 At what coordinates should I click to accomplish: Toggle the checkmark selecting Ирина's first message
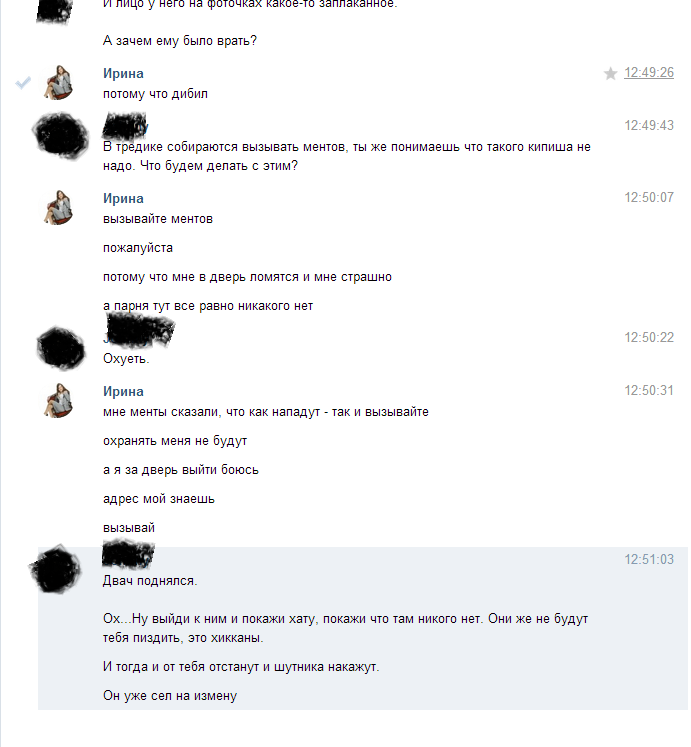click(23, 82)
